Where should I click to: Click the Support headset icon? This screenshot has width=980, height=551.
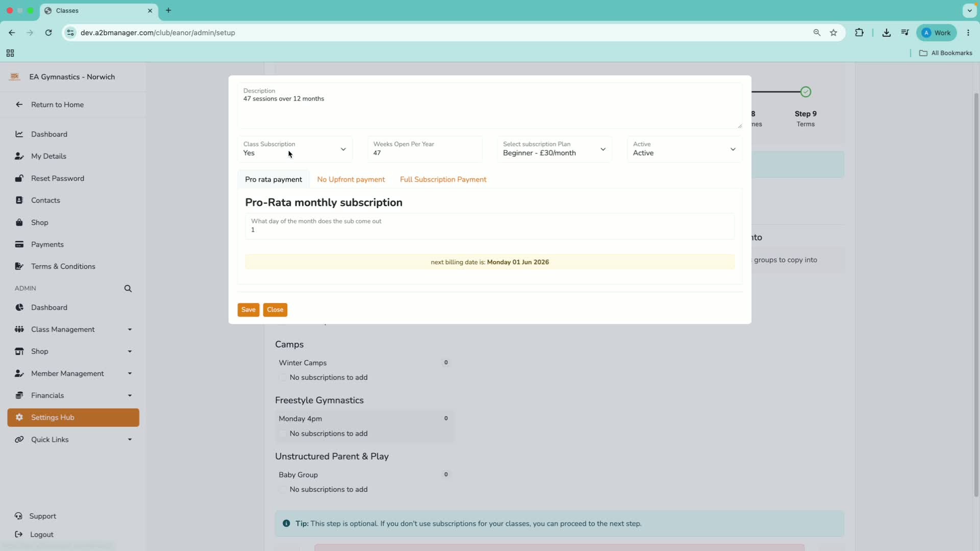point(18,516)
